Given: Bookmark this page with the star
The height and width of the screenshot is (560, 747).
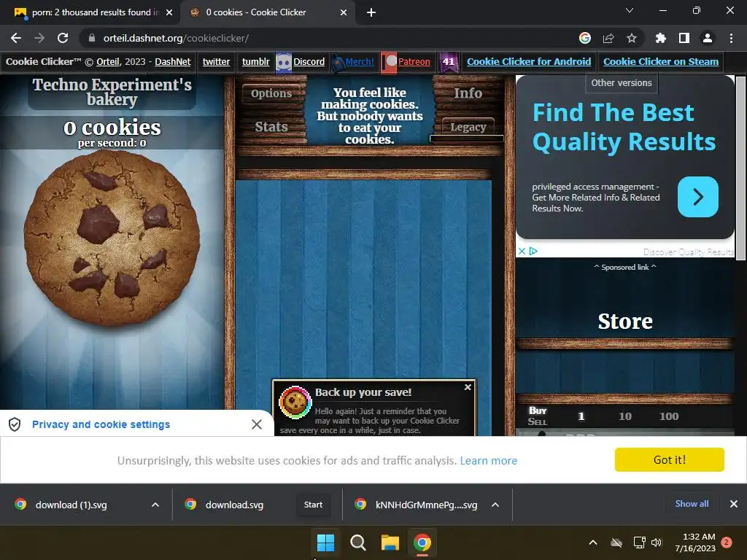Looking at the screenshot, I should [632, 38].
